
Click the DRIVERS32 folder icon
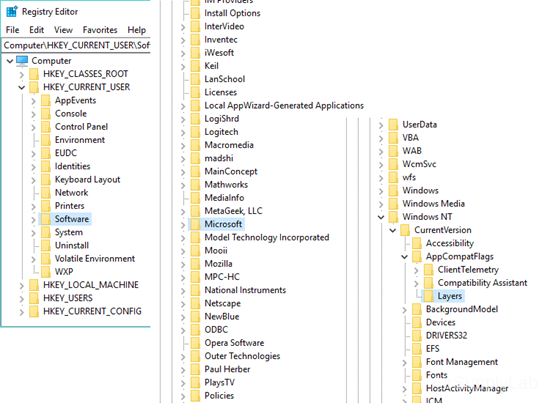[417, 336]
